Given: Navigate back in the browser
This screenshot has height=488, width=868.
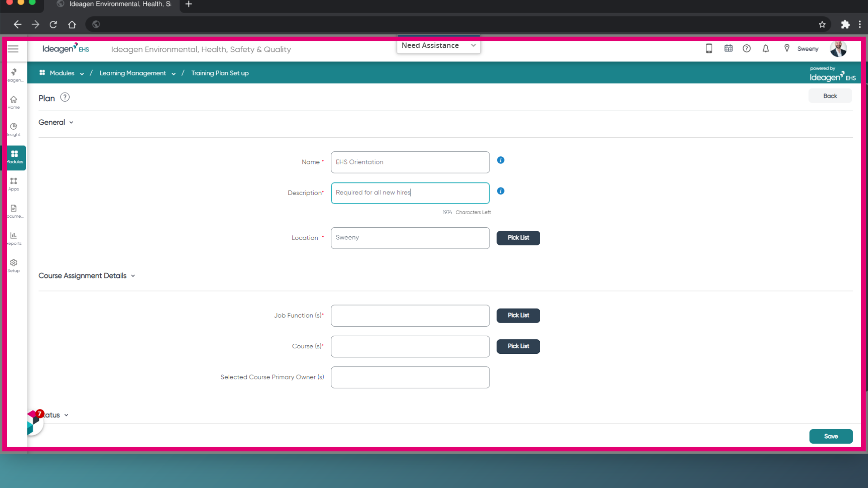Looking at the screenshot, I should (x=17, y=24).
